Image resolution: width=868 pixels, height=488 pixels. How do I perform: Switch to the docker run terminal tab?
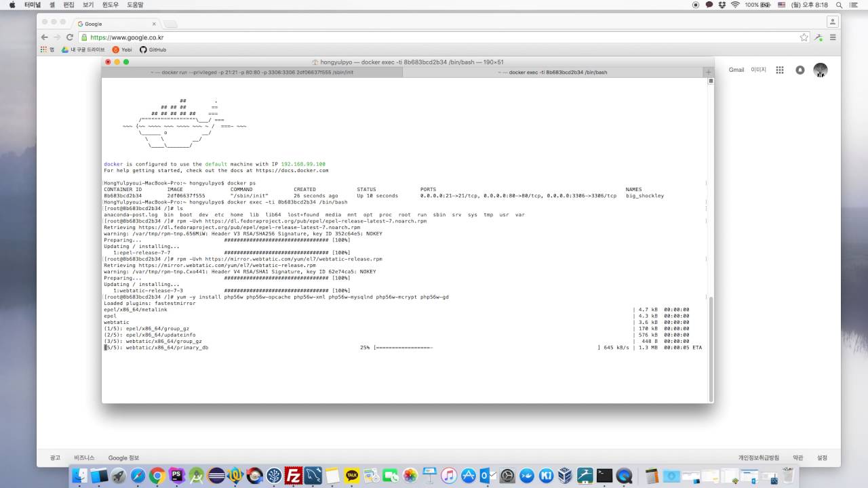(252, 72)
